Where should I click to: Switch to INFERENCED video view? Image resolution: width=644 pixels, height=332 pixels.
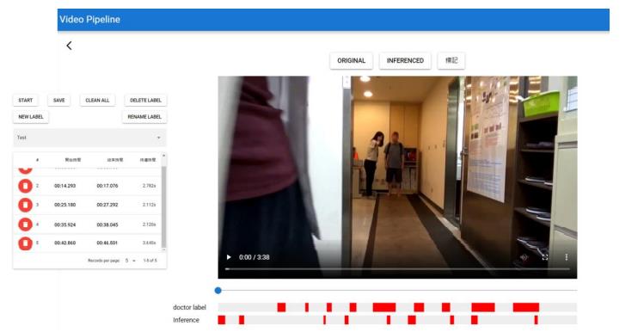point(405,60)
